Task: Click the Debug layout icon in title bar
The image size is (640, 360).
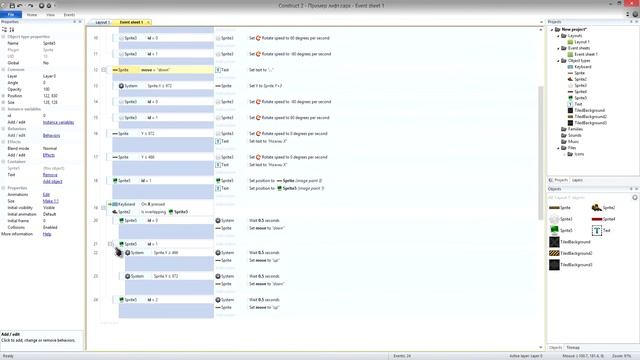Action: (49, 6)
